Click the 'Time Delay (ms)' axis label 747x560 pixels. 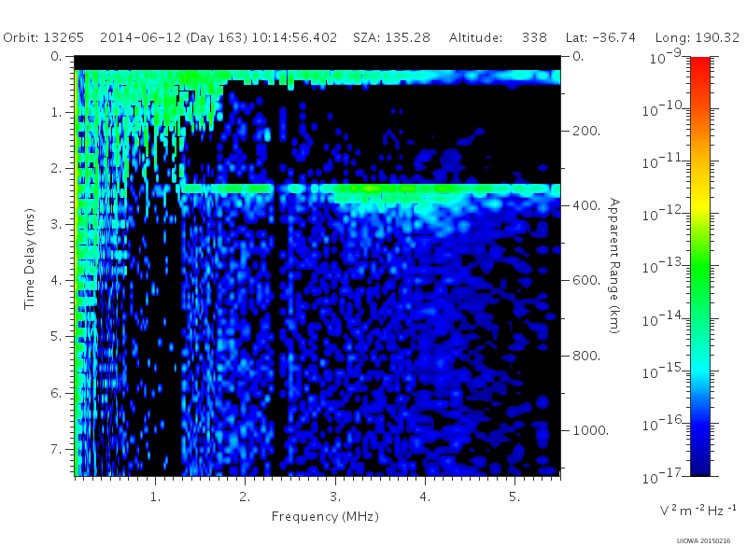coord(30,259)
